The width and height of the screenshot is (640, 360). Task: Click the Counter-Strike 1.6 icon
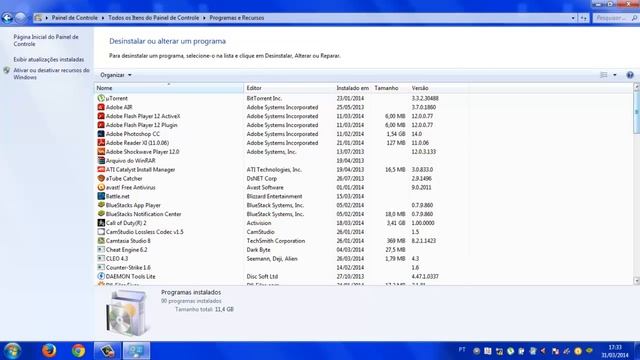tap(101, 267)
